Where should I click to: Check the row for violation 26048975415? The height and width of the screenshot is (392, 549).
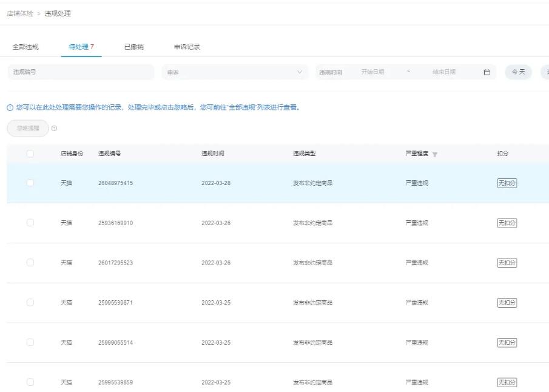(x=30, y=183)
